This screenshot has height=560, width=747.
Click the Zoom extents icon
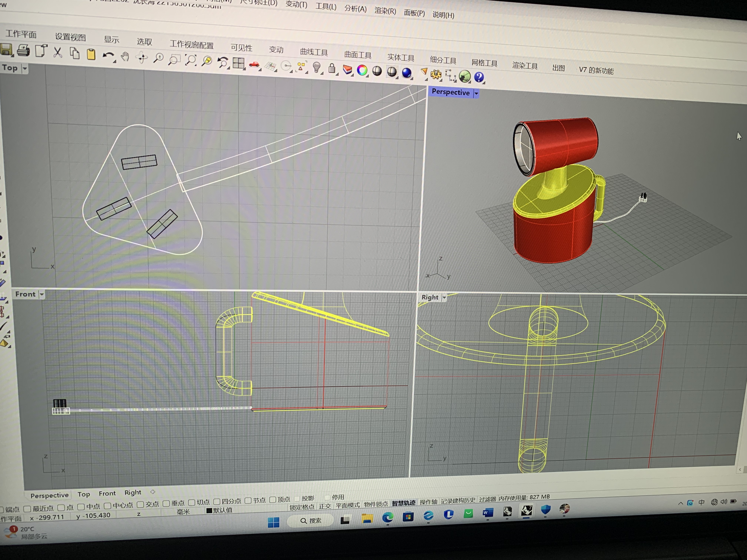191,60
